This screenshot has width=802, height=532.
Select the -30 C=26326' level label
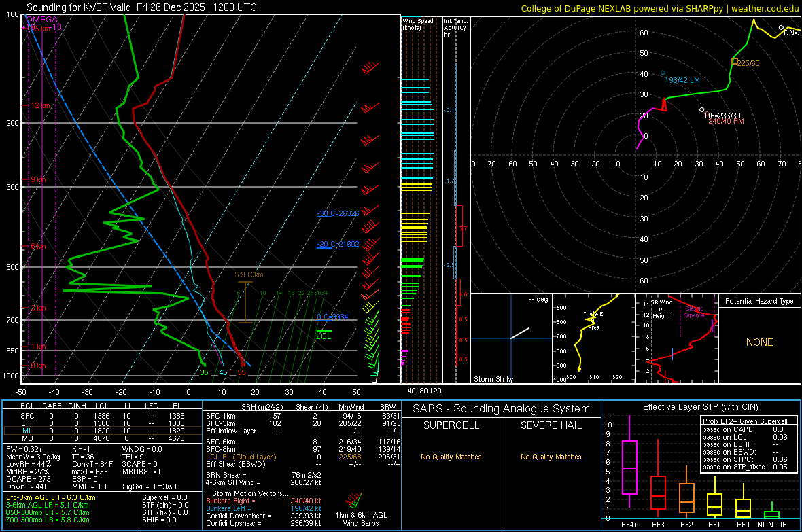click(338, 213)
